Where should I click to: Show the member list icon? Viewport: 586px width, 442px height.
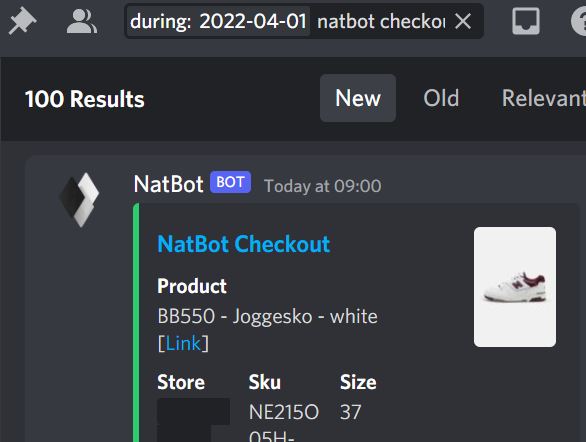click(x=82, y=21)
